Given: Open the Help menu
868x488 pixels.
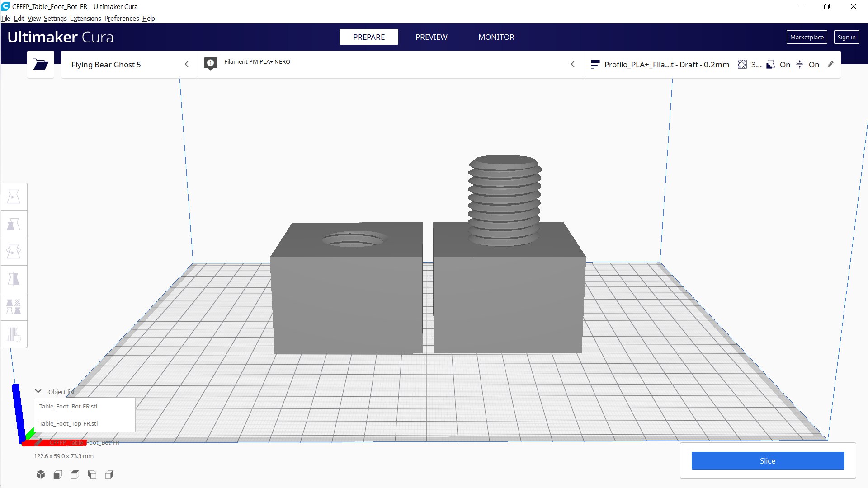Looking at the screenshot, I should (x=148, y=19).
